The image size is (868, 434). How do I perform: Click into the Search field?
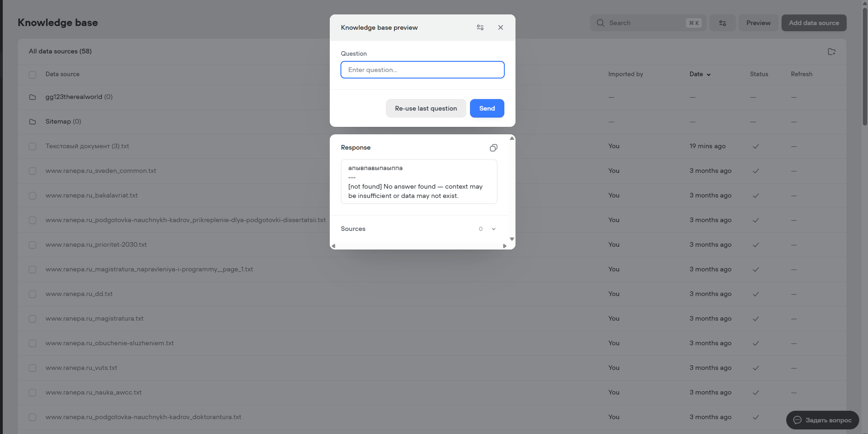[x=648, y=23]
